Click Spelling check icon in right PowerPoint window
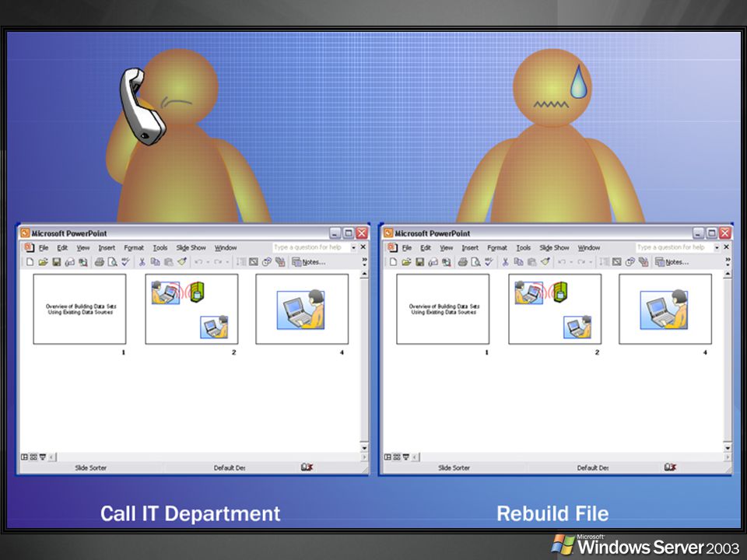 (489, 262)
